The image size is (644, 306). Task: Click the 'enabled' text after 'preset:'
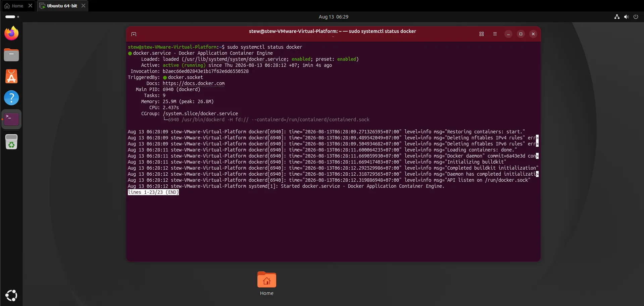(x=347, y=59)
